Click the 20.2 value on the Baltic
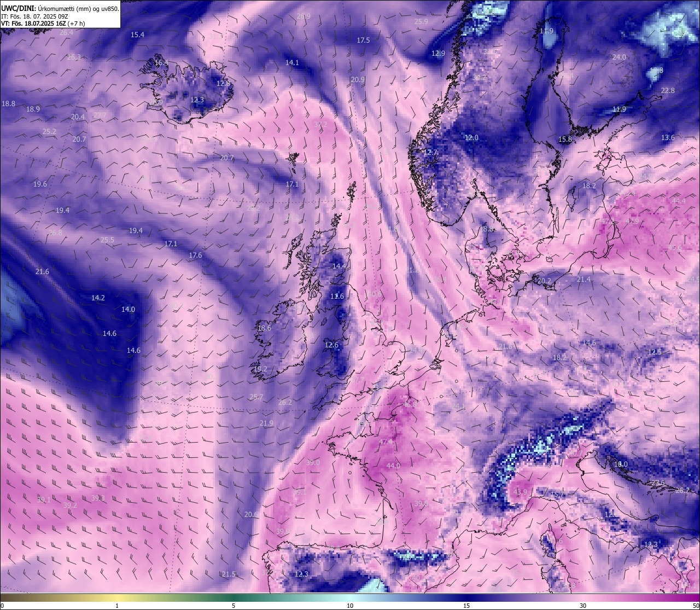This screenshot has height=610, width=700. [x=544, y=281]
